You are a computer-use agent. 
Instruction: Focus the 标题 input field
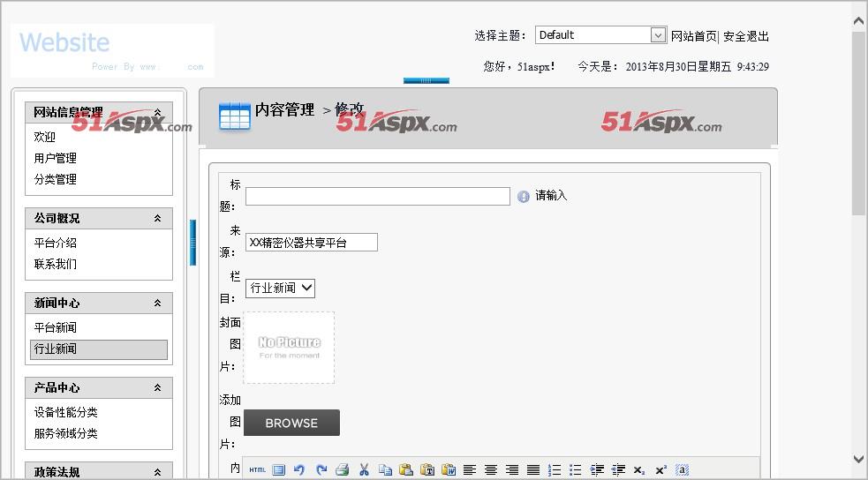[x=378, y=196]
